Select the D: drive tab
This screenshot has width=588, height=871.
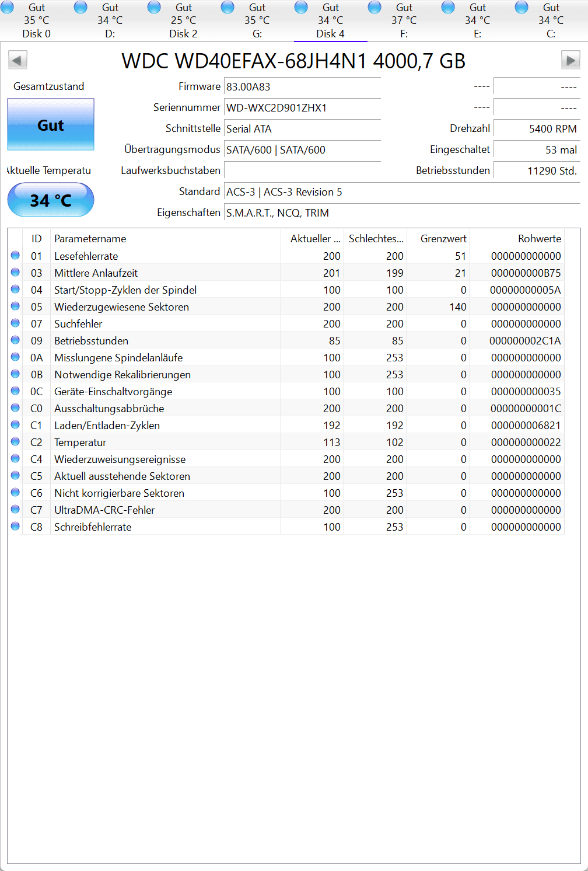[x=110, y=20]
